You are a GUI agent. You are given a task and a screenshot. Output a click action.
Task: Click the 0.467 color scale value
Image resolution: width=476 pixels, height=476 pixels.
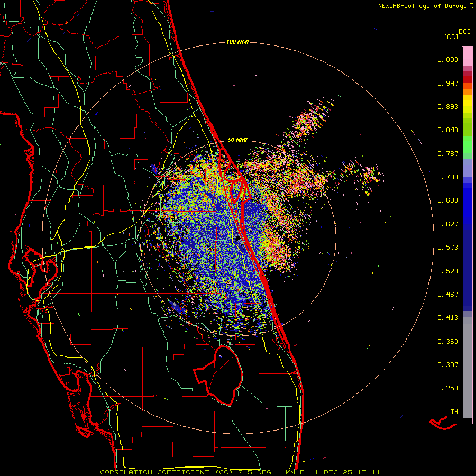[448, 295]
